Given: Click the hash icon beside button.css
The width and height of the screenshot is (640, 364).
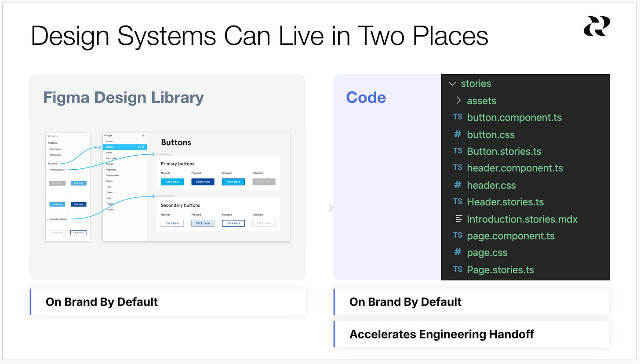Looking at the screenshot, I should [x=458, y=134].
